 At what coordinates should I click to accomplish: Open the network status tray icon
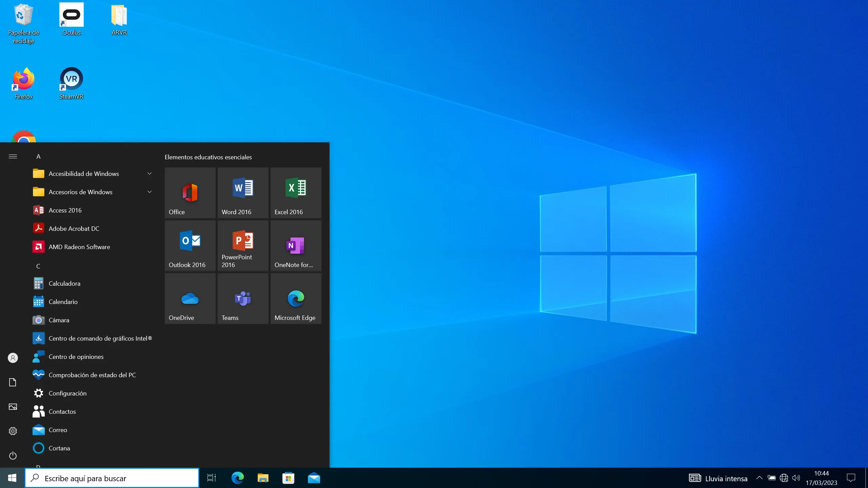784,478
